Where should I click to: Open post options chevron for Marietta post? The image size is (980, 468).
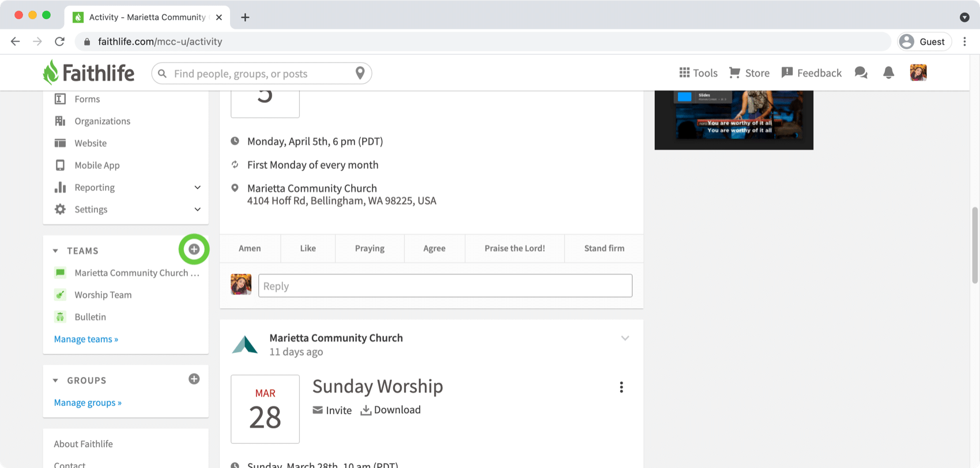(625, 338)
